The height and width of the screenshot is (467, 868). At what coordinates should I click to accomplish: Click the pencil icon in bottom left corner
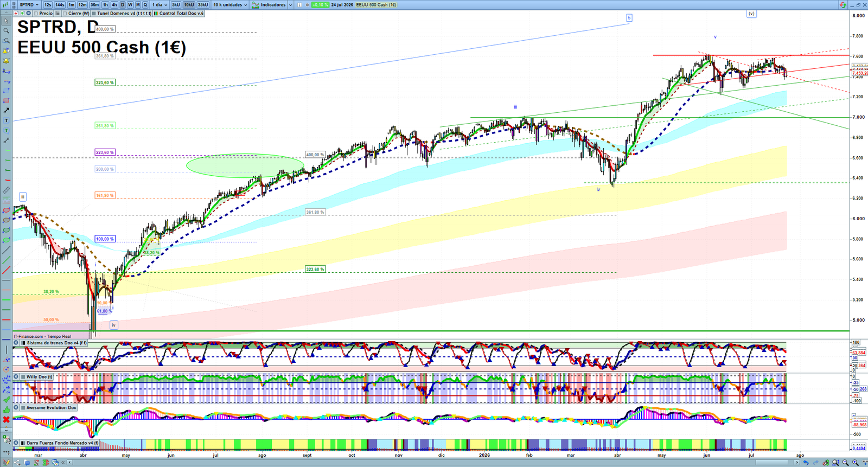(x=7, y=463)
